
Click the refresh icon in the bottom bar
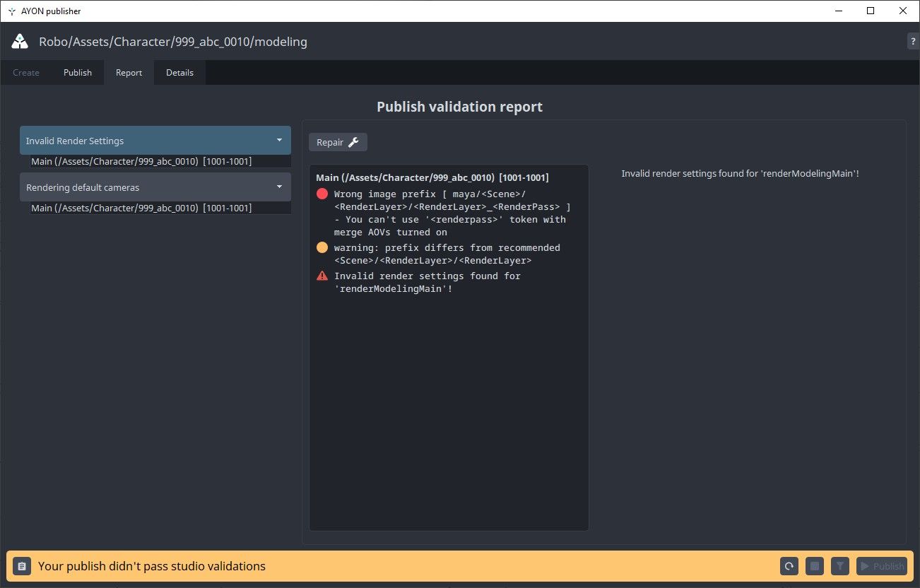point(789,565)
